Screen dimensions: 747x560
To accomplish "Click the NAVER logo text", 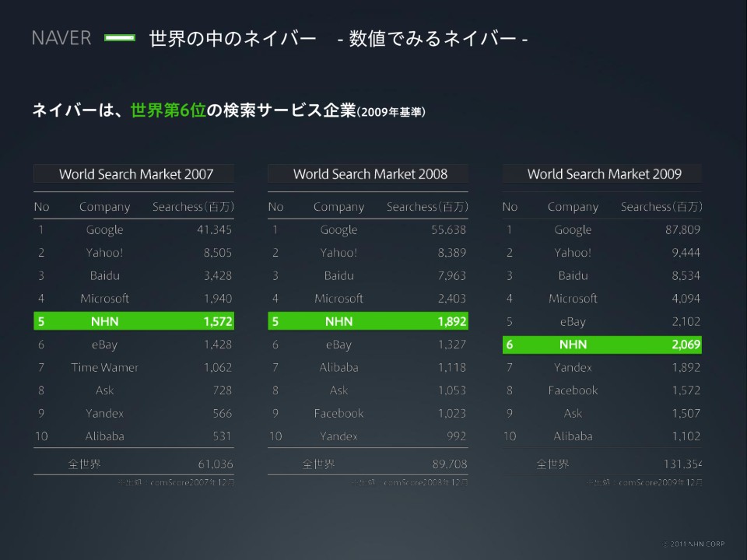I will point(61,38).
